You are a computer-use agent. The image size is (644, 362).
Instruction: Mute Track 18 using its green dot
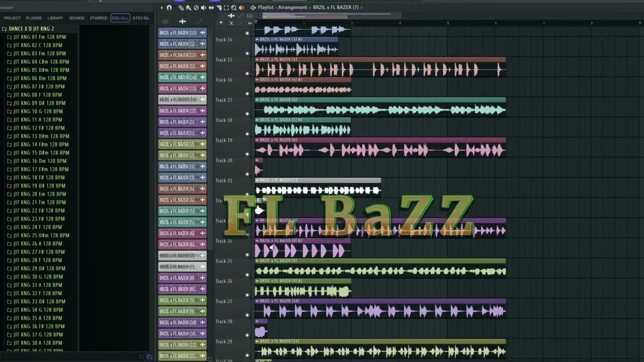tap(247, 134)
